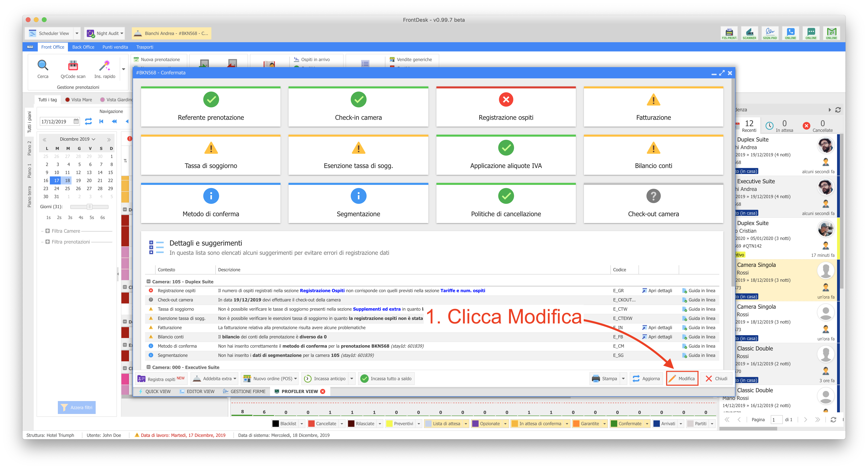Screen dimensions: 868x469
Task: Switch to the EDITOR VIEW tab
Action: click(197, 391)
